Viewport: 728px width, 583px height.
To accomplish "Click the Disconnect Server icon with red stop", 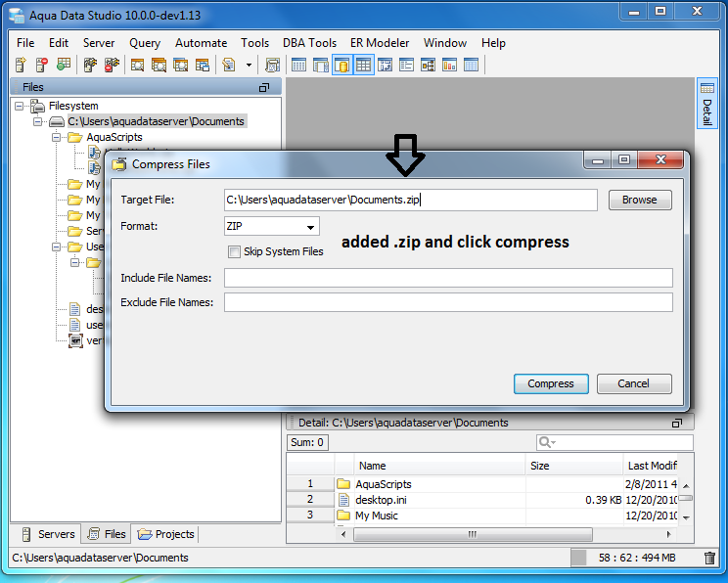I will click(112, 65).
